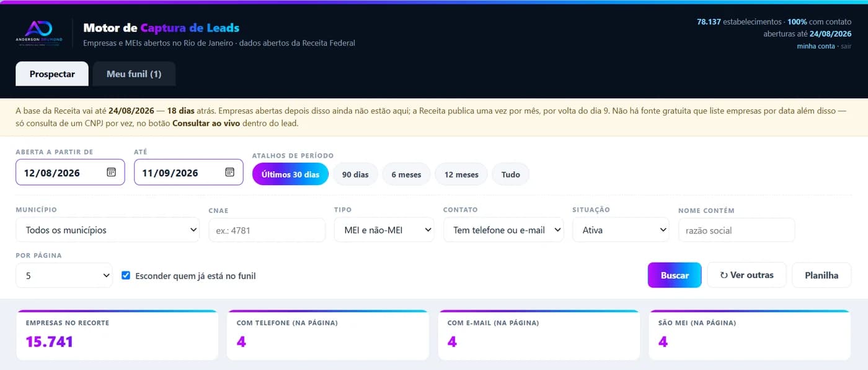The image size is (868, 370).
Task: Focus the CNAE input field
Action: click(x=267, y=230)
